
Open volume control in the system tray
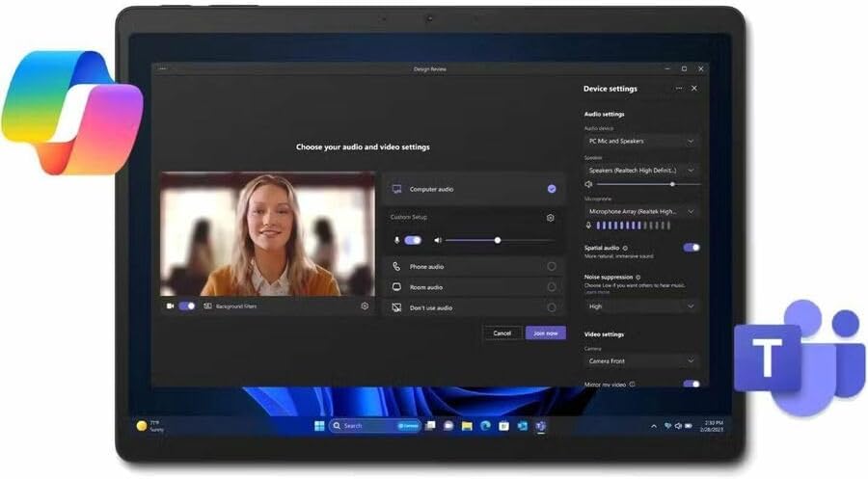click(x=678, y=426)
